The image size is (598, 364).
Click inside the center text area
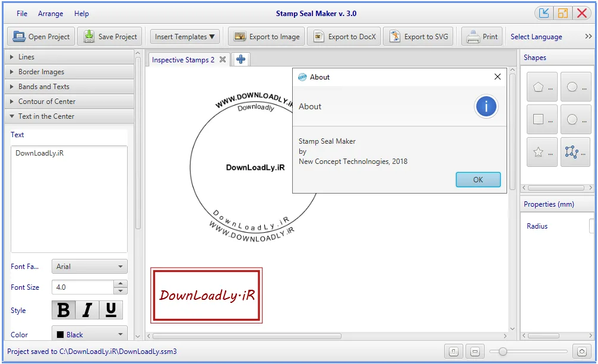click(x=69, y=199)
